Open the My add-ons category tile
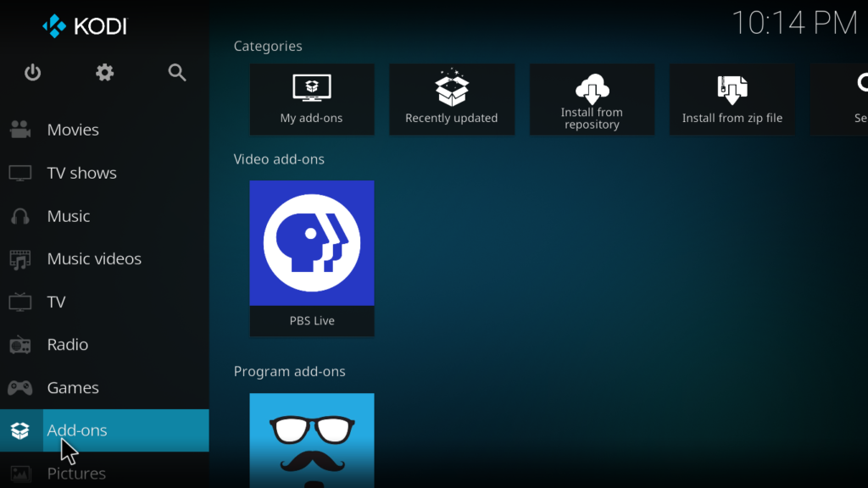 point(312,99)
